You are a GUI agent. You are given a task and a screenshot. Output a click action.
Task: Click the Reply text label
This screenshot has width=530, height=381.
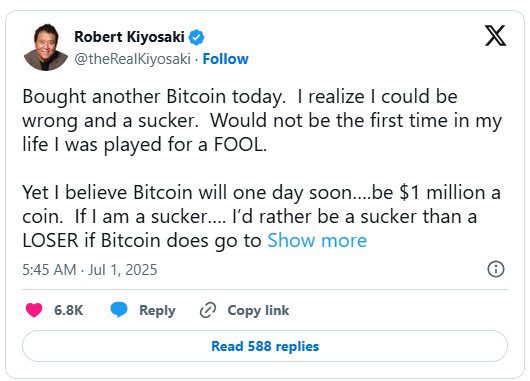[157, 310]
